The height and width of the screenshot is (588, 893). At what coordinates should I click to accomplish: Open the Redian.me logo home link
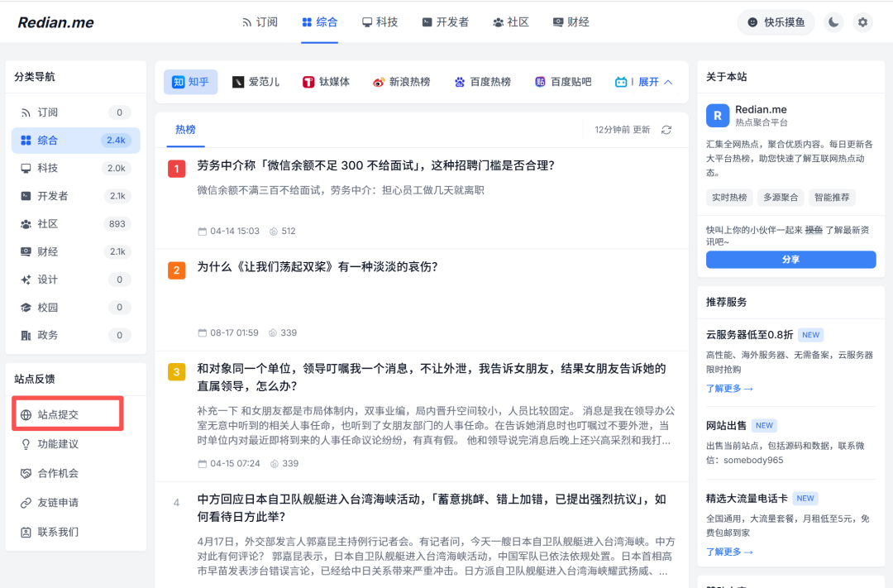[56, 22]
